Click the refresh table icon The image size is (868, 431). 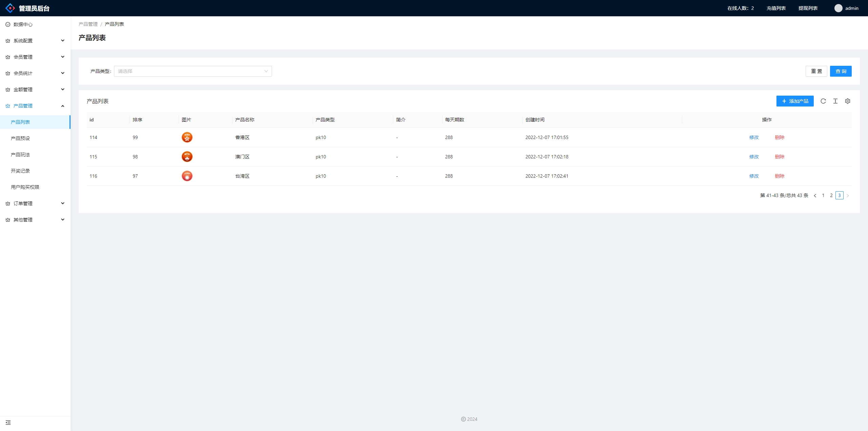(823, 101)
